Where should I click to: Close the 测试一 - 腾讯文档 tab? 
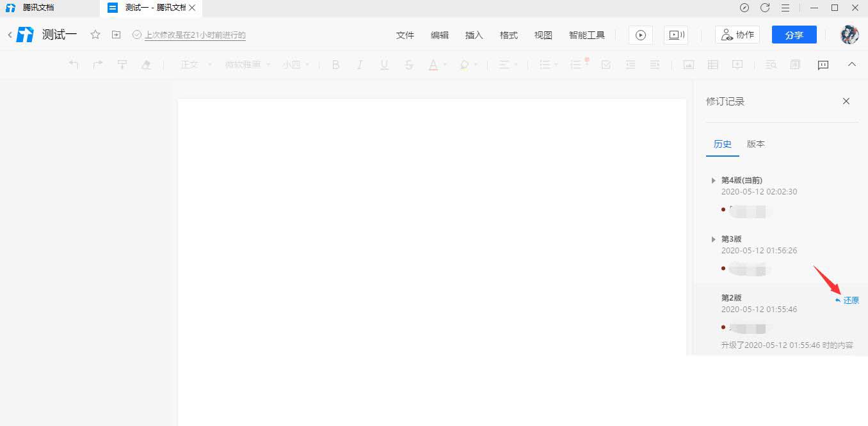pyautogui.click(x=192, y=8)
